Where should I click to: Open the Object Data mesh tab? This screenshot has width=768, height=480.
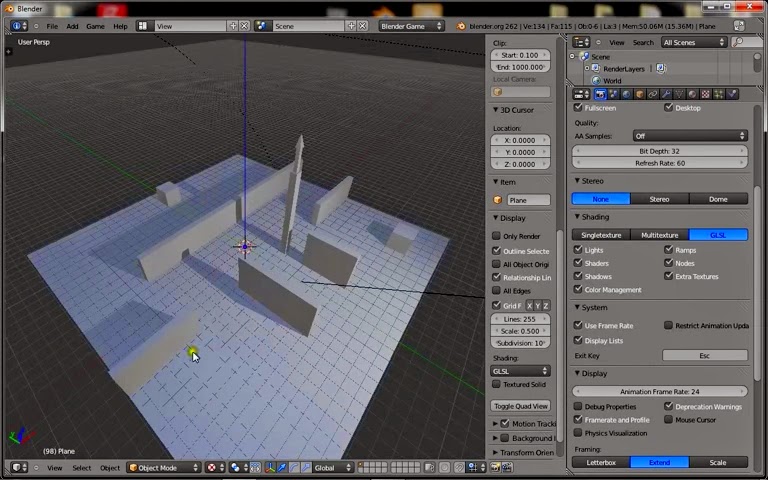[x=679, y=94]
